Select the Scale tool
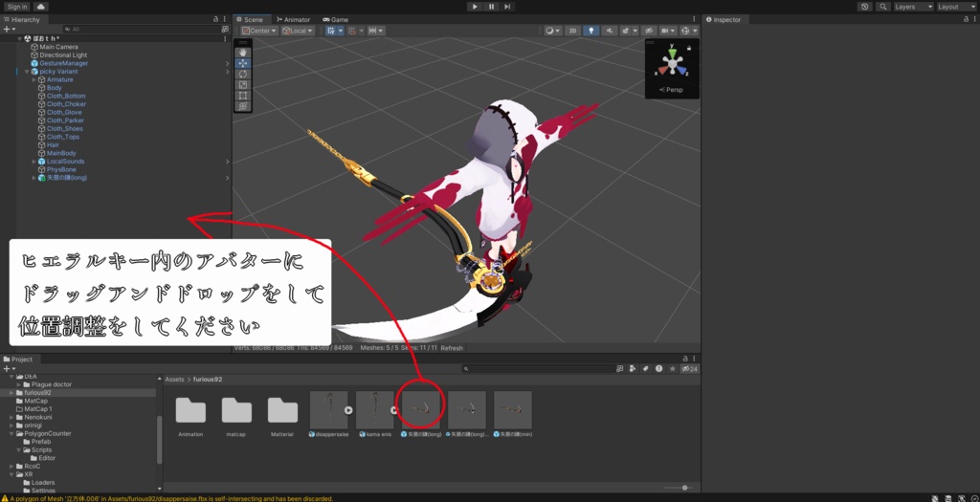The width and height of the screenshot is (980, 502). (243, 84)
